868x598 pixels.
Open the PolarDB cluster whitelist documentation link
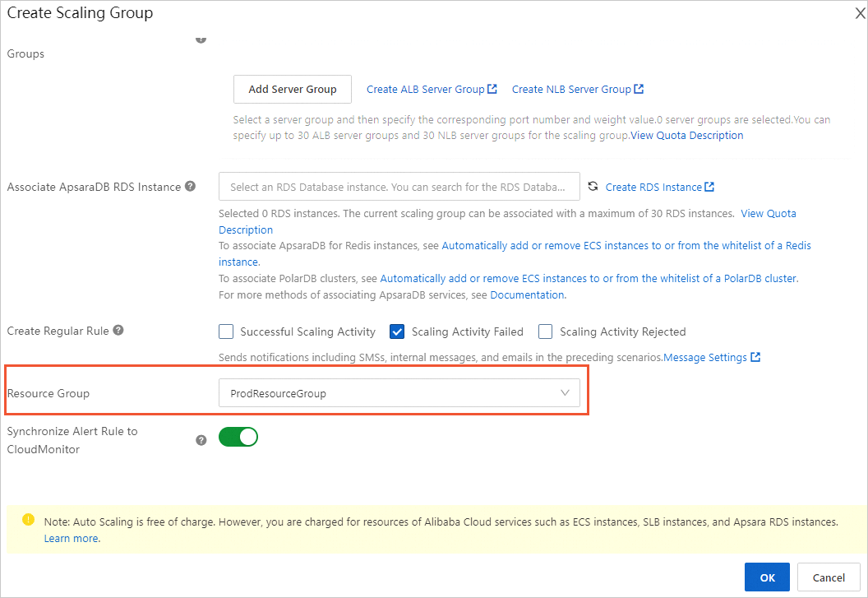(589, 278)
